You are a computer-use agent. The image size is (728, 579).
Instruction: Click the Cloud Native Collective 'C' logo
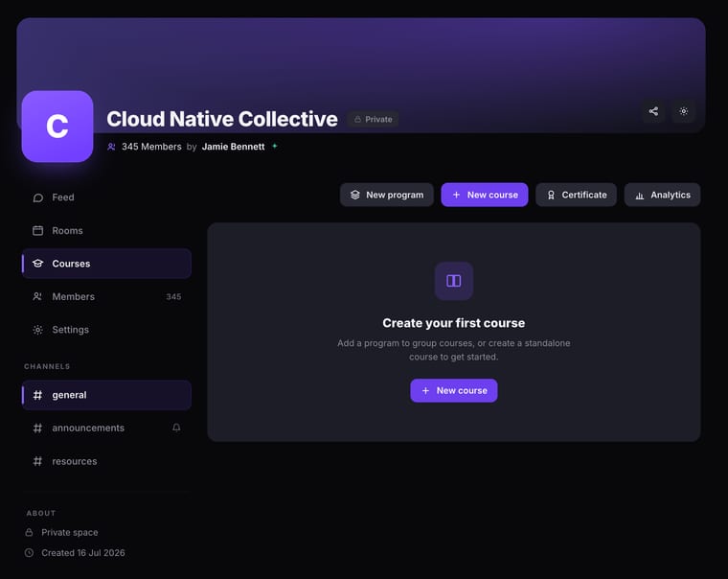[57, 127]
